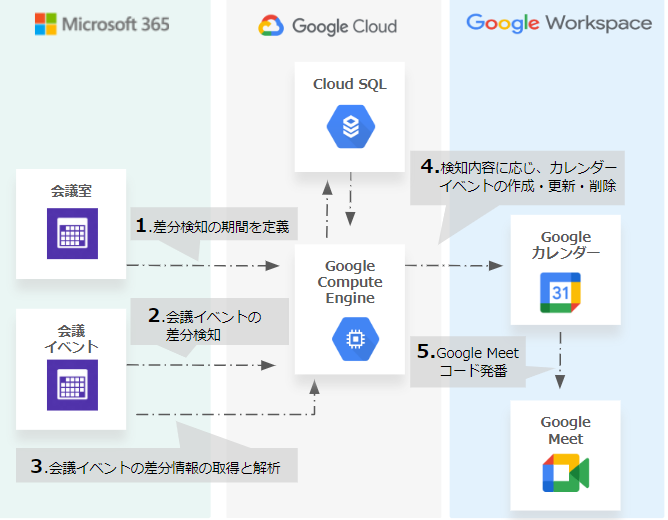Screen dimensions: 668x520
Task: Click the 会議イベント box label
Action: [71, 339]
